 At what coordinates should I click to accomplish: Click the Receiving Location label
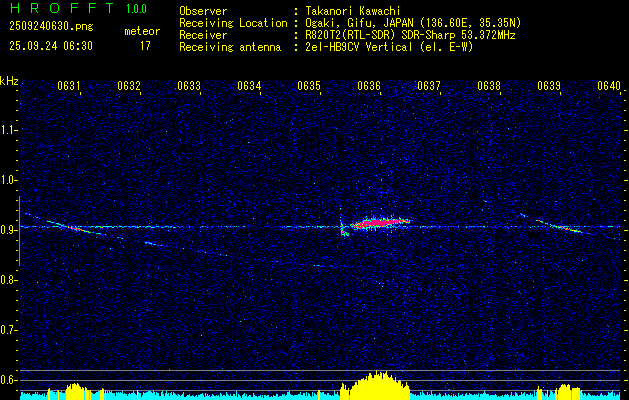[x=233, y=23]
